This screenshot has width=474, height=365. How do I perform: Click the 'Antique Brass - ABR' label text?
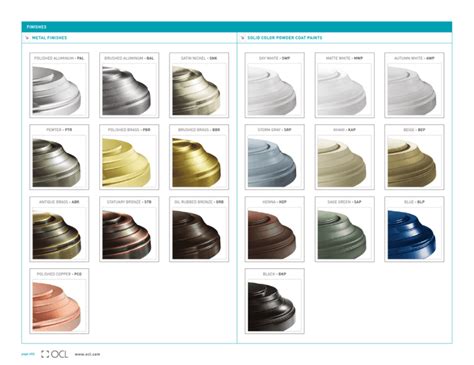tap(59, 202)
